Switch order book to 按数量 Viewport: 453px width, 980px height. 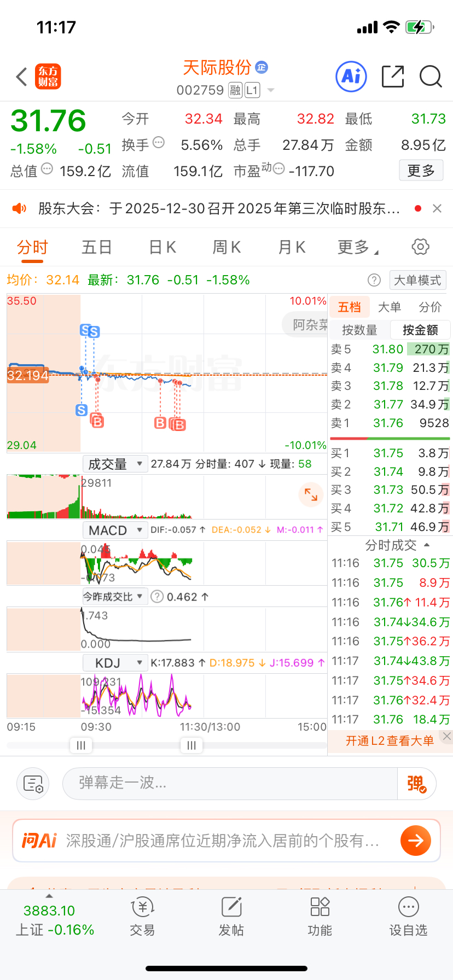pyautogui.click(x=359, y=330)
